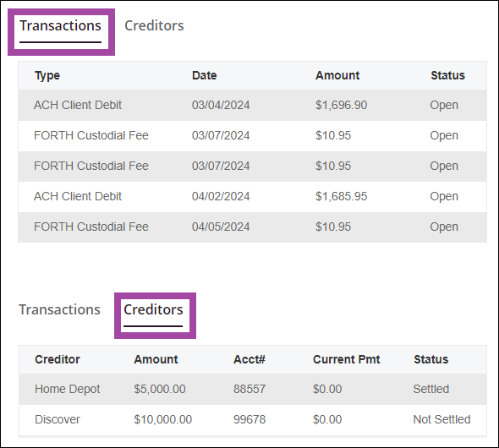Click $0.00 current payment for Discover
The width and height of the screenshot is (499, 448).
point(327,419)
